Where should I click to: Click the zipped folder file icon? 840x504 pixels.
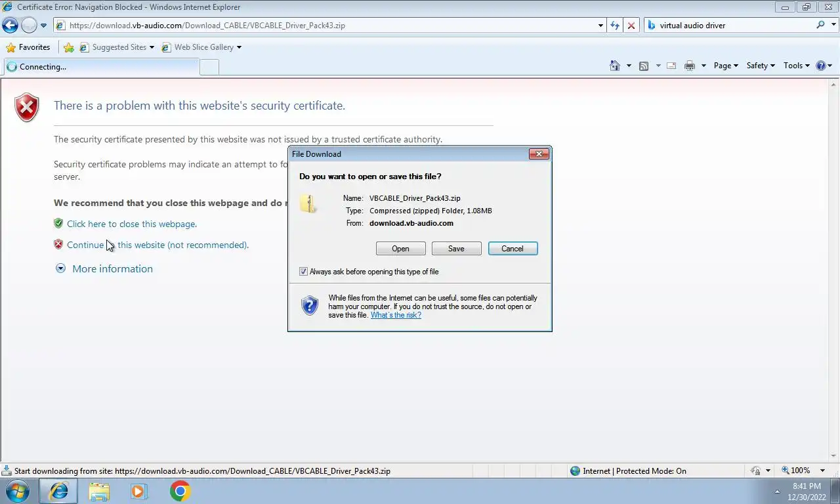[x=308, y=203]
